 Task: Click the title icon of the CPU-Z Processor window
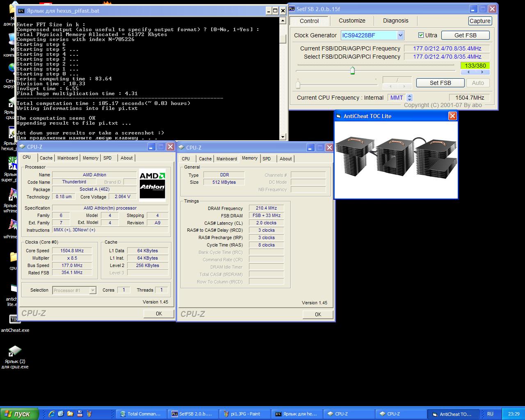(23, 146)
